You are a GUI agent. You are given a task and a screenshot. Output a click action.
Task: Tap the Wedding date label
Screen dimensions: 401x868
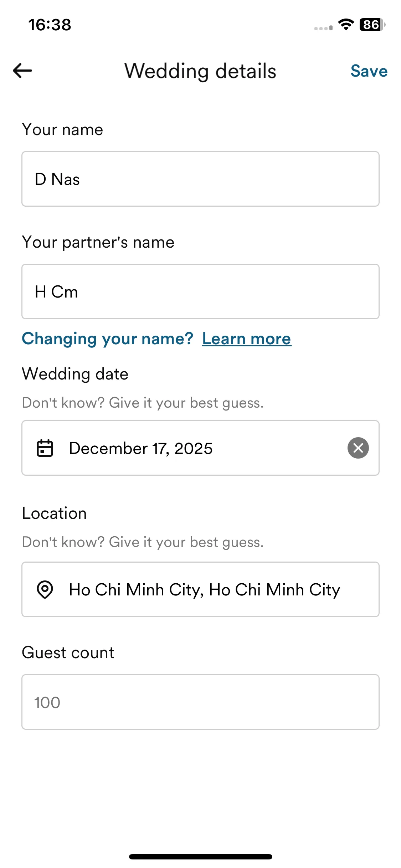(75, 374)
